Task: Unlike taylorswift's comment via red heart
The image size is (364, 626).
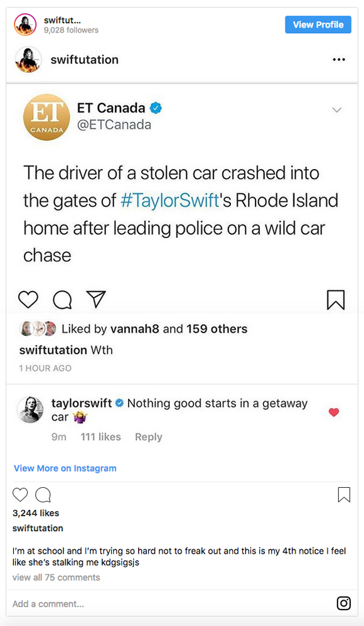Action: point(333,413)
